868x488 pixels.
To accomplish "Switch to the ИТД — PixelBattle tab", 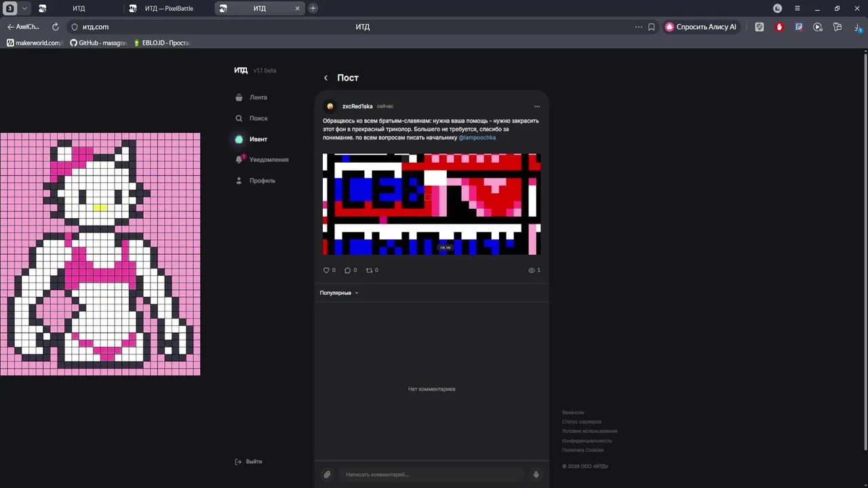I will [x=168, y=8].
